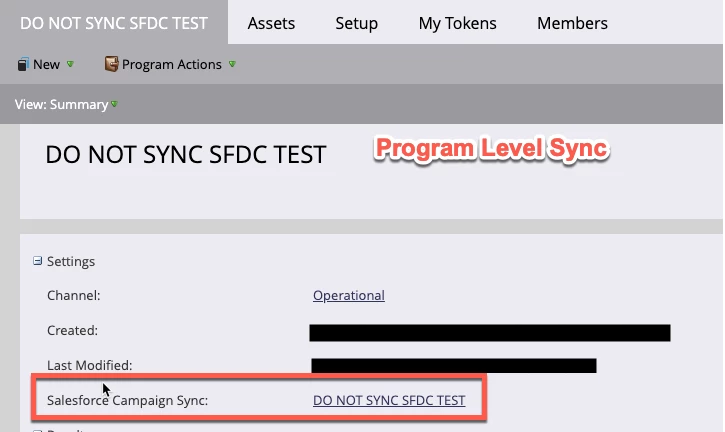Click the Created: label
Screen dimensions: 725x432
[72, 330]
